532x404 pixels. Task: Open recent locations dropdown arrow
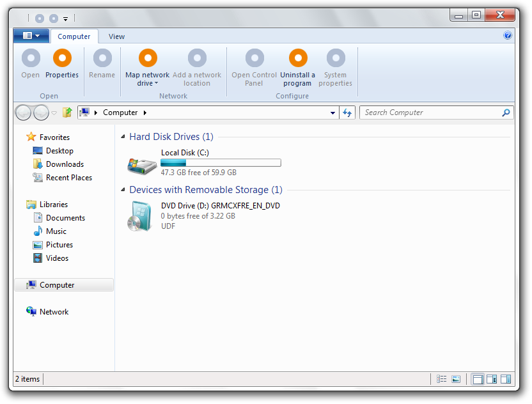pyautogui.click(x=54, y=113)
